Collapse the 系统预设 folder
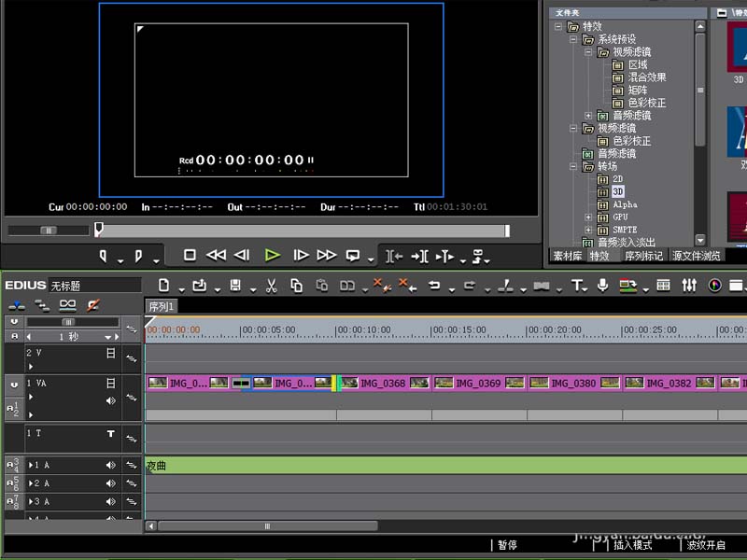Screen dimensions: 747x560 (x=573, y=39)
